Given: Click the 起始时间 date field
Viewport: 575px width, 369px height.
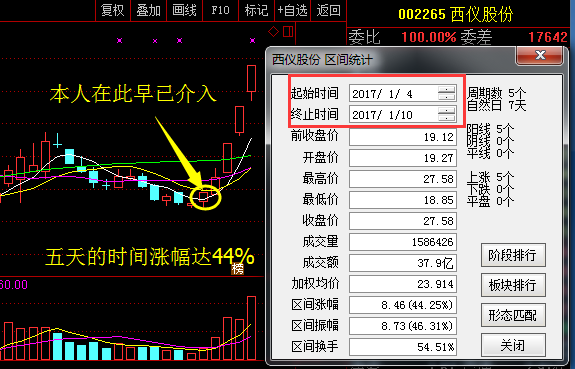Looking at the screenshot, I should pos(403,93).
